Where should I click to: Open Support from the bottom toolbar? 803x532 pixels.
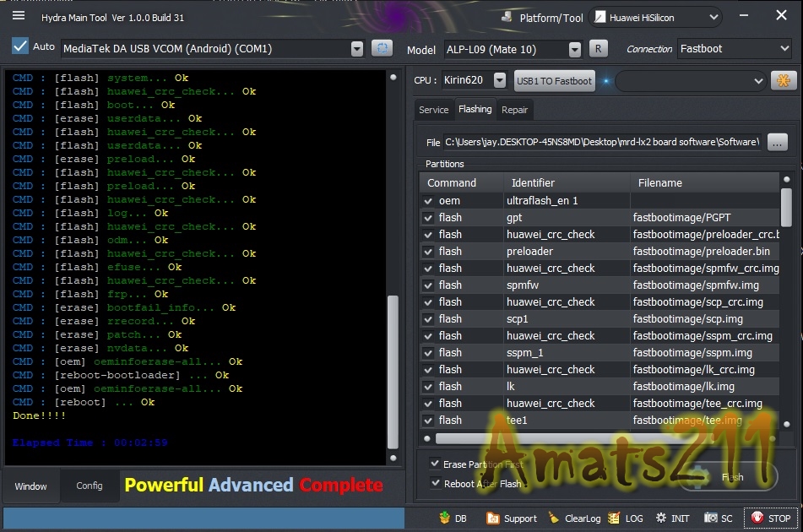tap(493, 518)
